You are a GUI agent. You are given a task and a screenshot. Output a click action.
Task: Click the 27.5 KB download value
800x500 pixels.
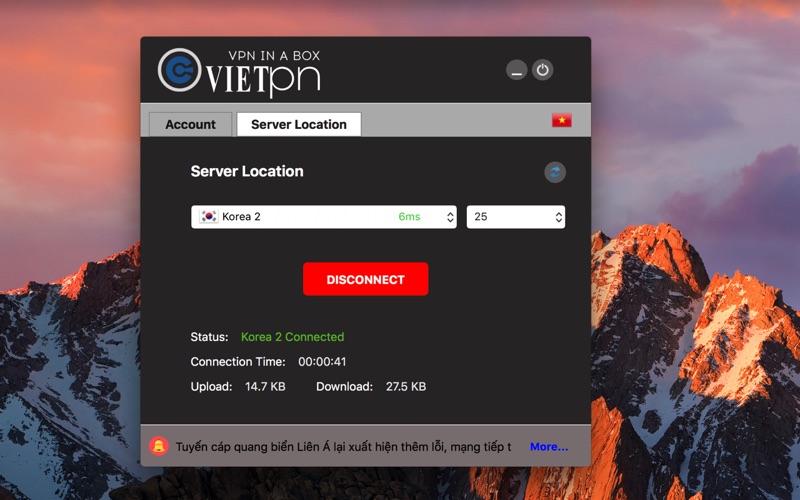tap(406, 387)
